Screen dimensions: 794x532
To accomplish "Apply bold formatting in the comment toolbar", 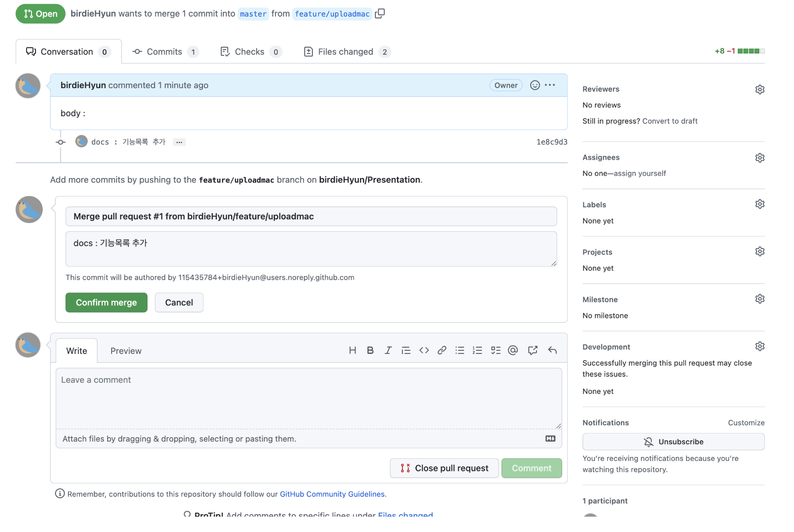I will tap(370, 350).
